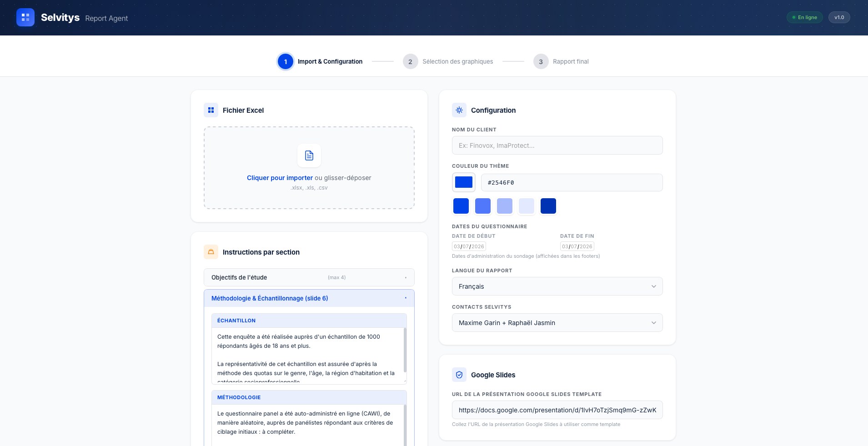868x446 pixels.
Task: Click the Dates du questionnaire label
Action: 490,226
